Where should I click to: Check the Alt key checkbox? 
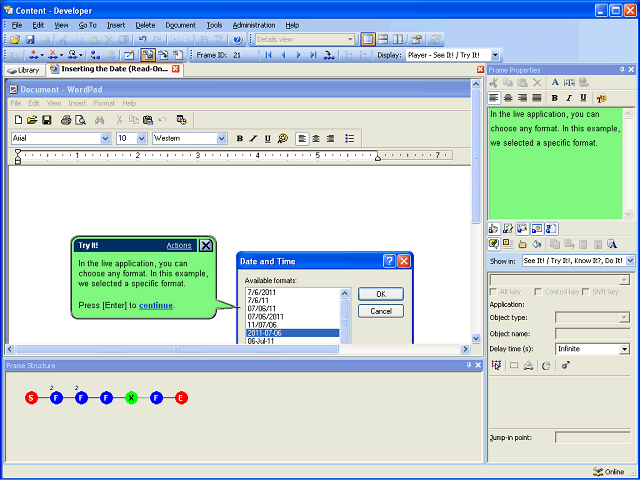pos(493,292)
